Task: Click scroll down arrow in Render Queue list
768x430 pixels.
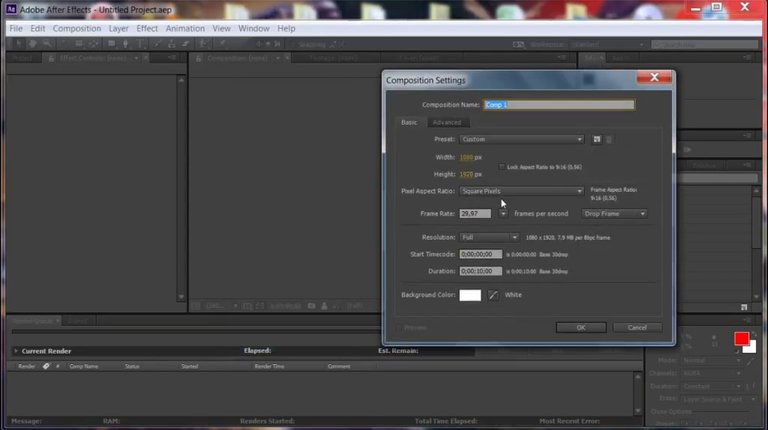Action: [638, 410]
